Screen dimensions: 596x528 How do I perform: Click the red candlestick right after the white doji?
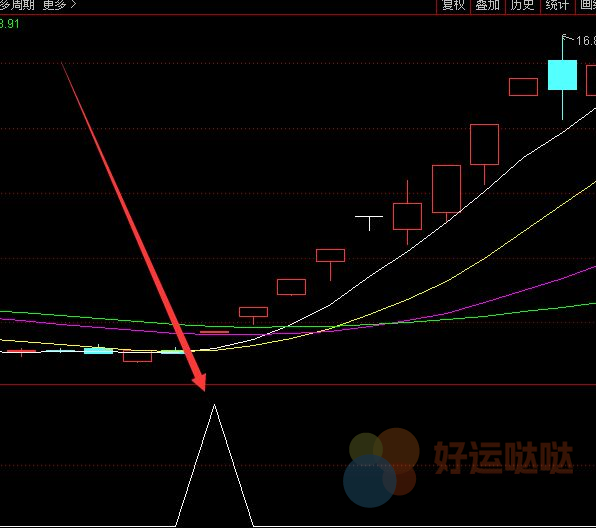point(407,216)
